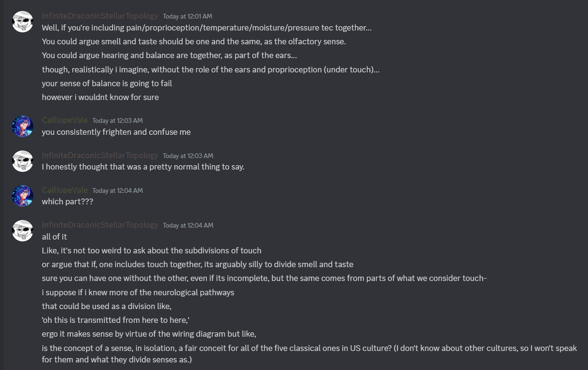Click the InfiniteDraconicStellarTopology username above "all of it"

point(100,225)
